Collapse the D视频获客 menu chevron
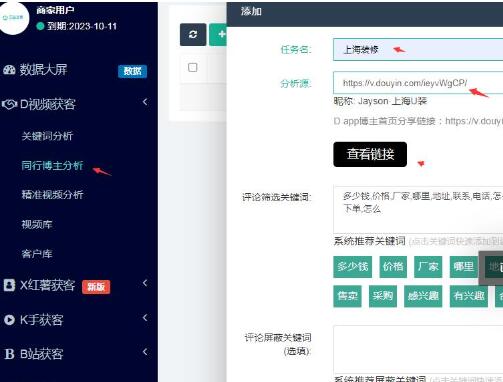The height and width of the screenshot is (382, 503). [145, 102]
